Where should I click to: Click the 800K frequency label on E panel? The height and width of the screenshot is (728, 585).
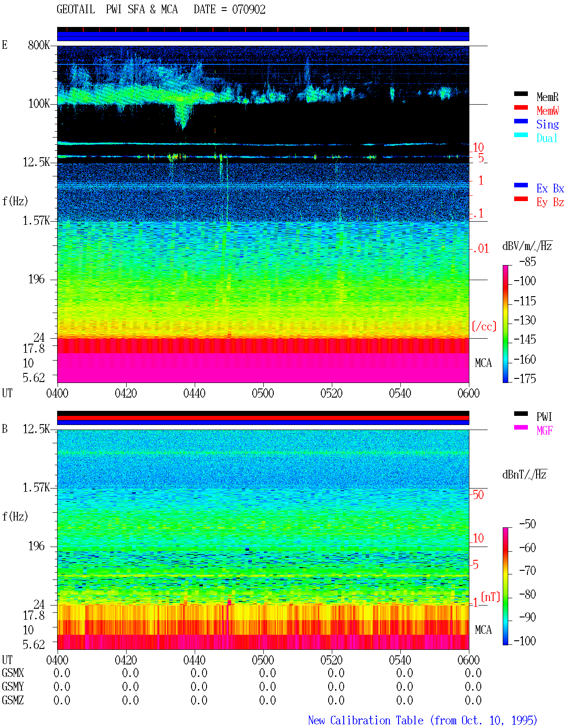pos(38,45)
